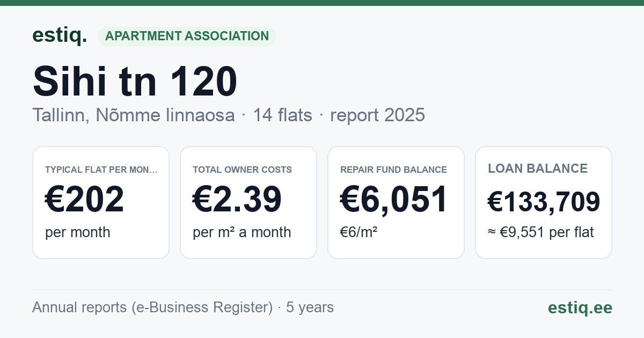644x338 pixels.
Task: Click the REPAIR FUND BALANCE label
Action: (394, 170)
